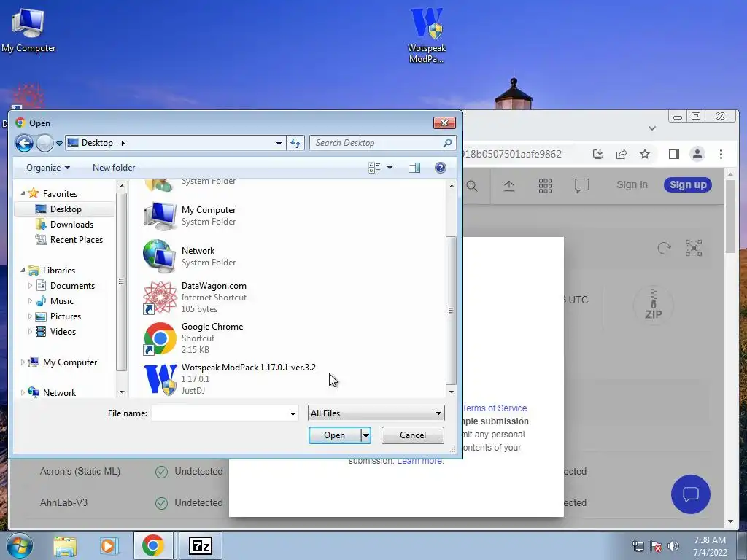Expand the Documents library arrow
747x560 pixels.
[30, 286]
